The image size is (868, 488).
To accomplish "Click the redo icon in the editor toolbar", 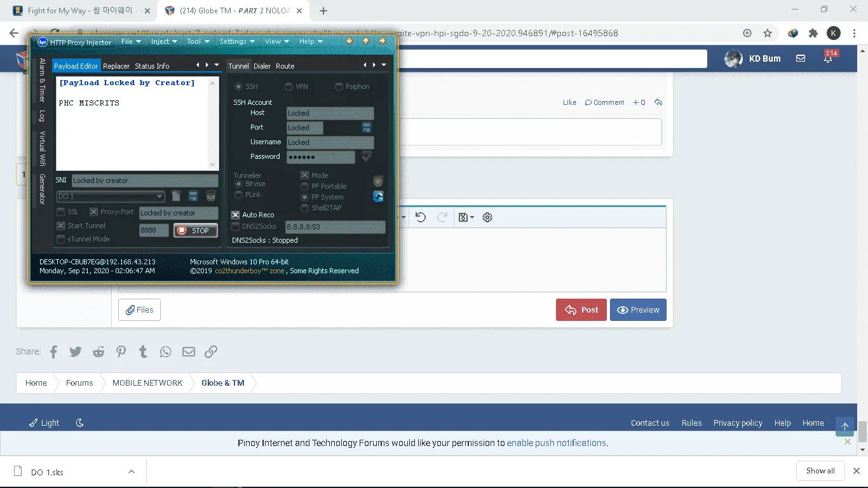I will (442, 217).
